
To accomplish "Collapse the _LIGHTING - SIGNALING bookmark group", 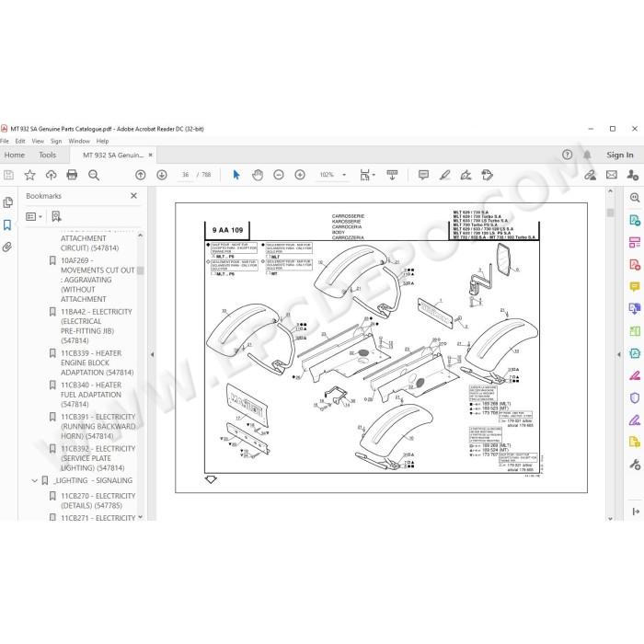I will pyautogui.click(x=35, y=480).
